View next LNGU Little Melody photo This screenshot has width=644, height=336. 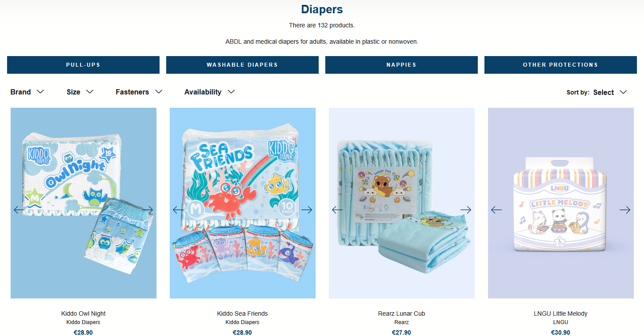pos(625,210)
